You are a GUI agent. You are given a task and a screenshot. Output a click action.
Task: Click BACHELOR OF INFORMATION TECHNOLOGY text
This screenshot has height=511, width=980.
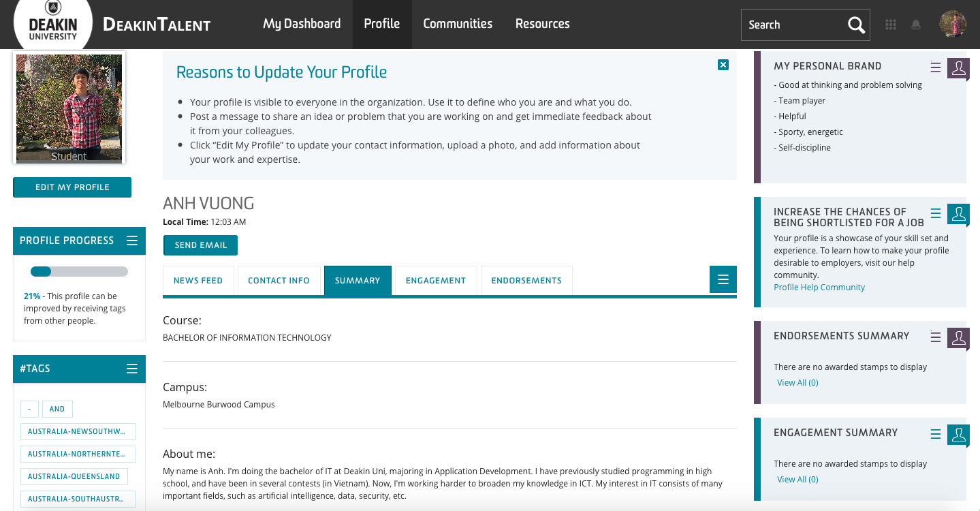247,337
